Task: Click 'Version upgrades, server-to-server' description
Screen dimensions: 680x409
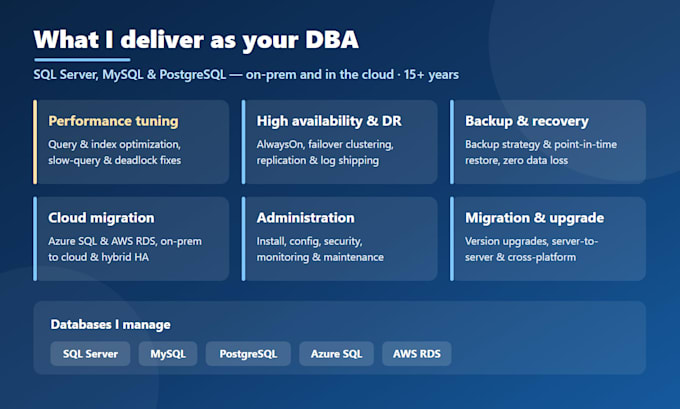Action: click(532, 249)
